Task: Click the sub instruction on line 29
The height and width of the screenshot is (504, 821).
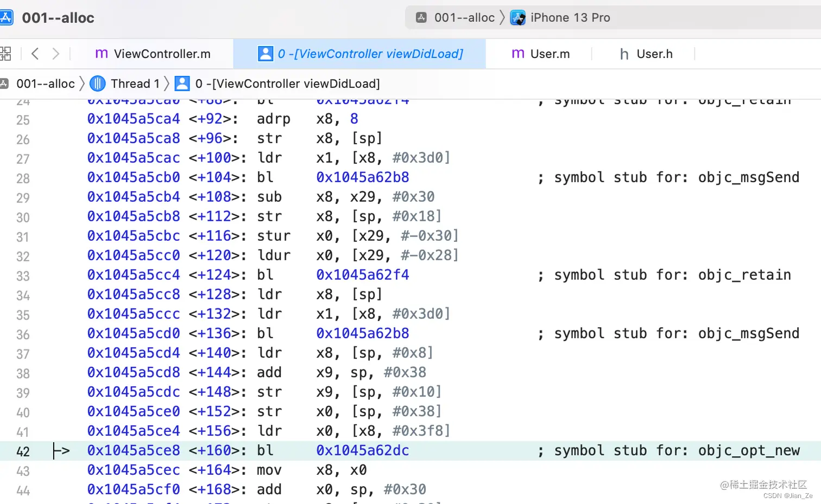Action: point(269,196)
